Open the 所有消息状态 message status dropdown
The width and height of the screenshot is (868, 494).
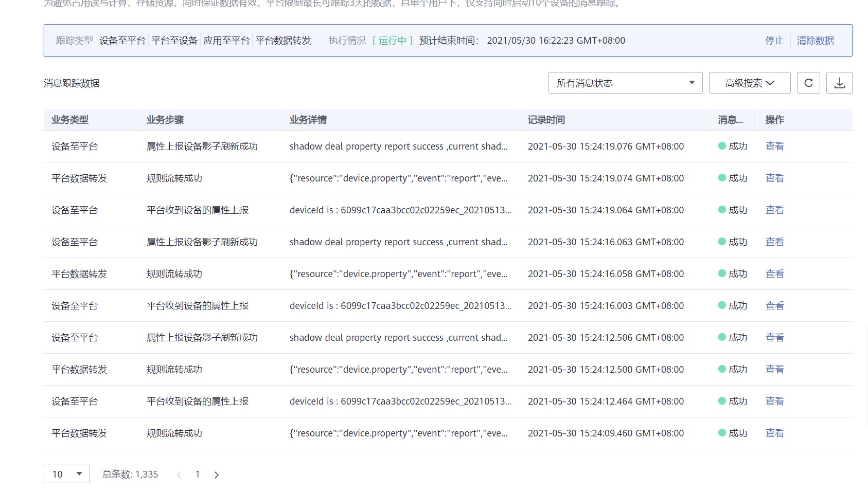625,82
